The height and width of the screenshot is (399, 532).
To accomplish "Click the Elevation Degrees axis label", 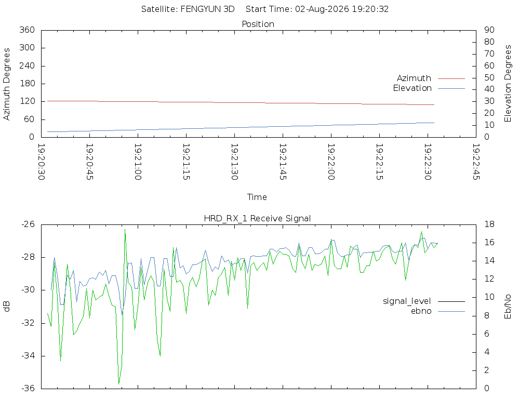I will pos(508,84).
